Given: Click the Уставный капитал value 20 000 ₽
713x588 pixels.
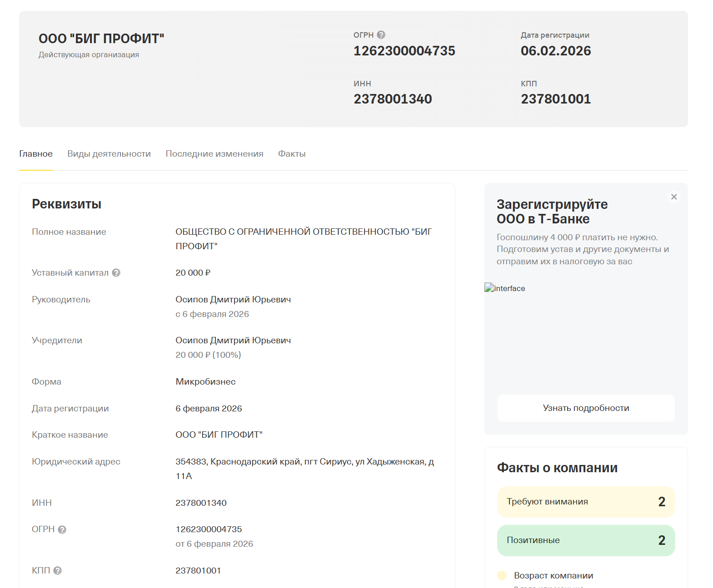Looking at the screenshot, I should 193,273.
